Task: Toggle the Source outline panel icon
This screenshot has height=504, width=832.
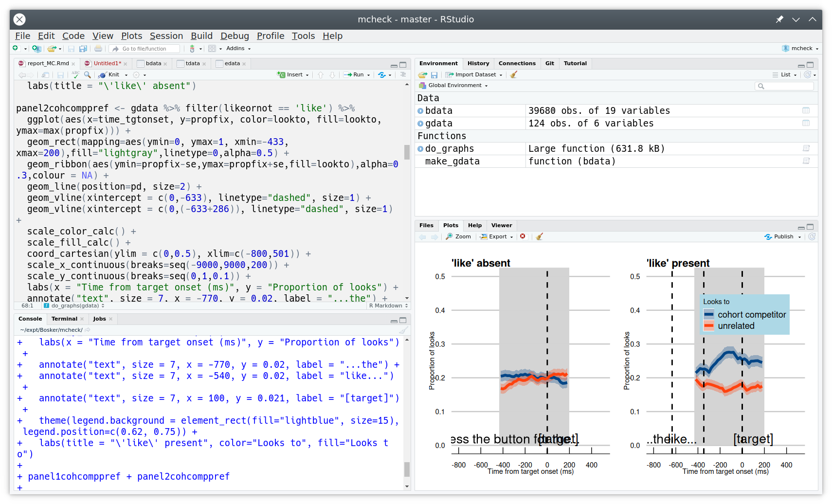Action: point(403,75)
